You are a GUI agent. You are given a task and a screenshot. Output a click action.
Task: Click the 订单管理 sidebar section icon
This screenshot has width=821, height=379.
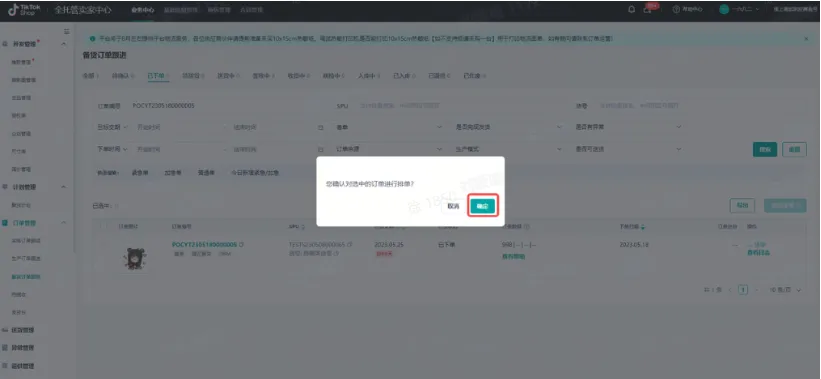coord(5,223)
